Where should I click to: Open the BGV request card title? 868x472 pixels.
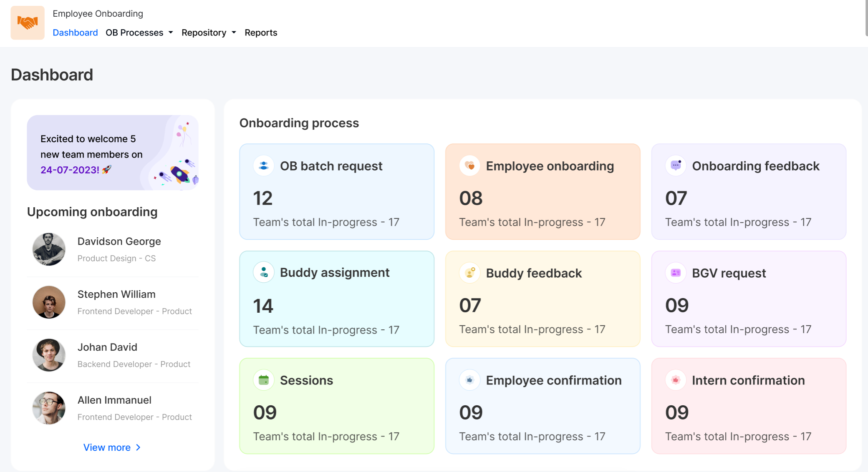point(729,273)
